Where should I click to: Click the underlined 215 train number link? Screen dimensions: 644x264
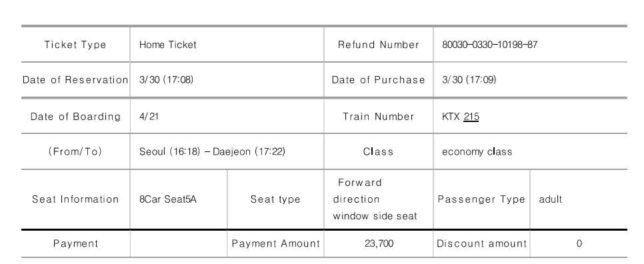click(471, 117)
